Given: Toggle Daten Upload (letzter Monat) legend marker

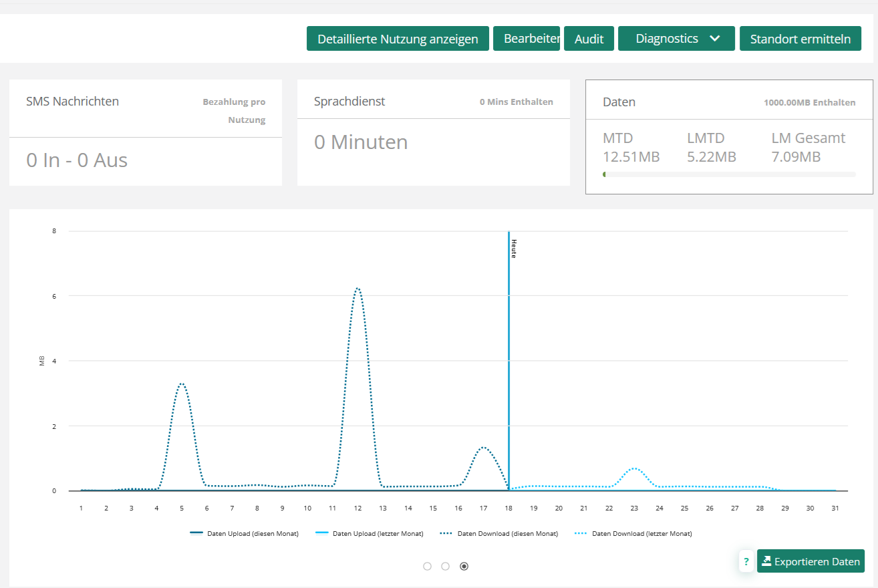Looking at the screenshot, I should pyautogui.click(x=321, y=533).
